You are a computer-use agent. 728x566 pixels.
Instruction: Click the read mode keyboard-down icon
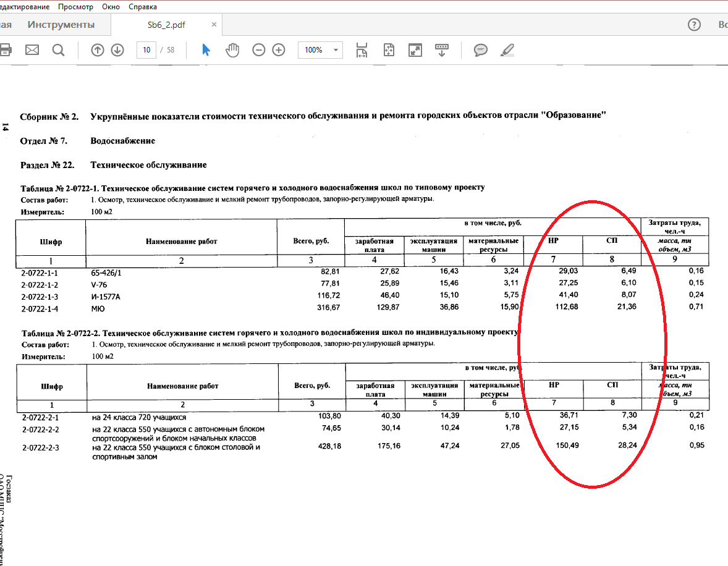point(441,49)
